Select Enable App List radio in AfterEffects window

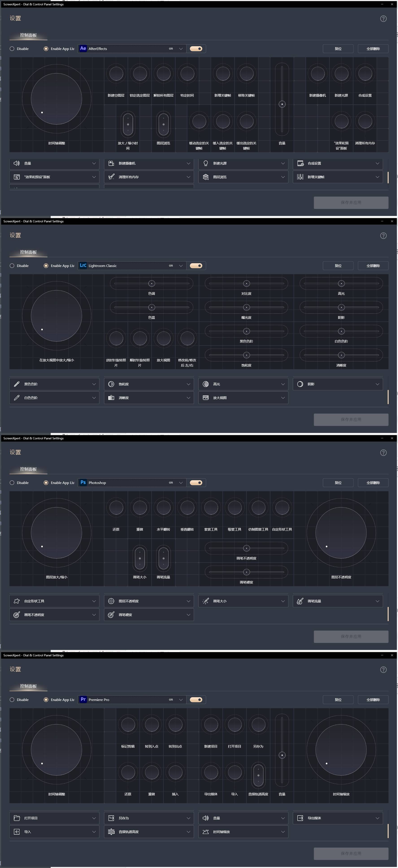pos(46,49)
